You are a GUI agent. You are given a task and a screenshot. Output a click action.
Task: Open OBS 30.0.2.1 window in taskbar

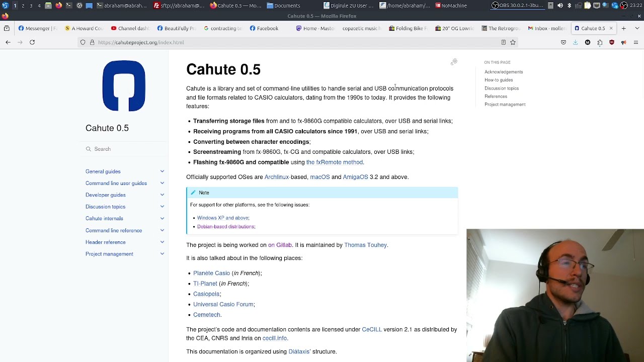(x=518, y=6)
